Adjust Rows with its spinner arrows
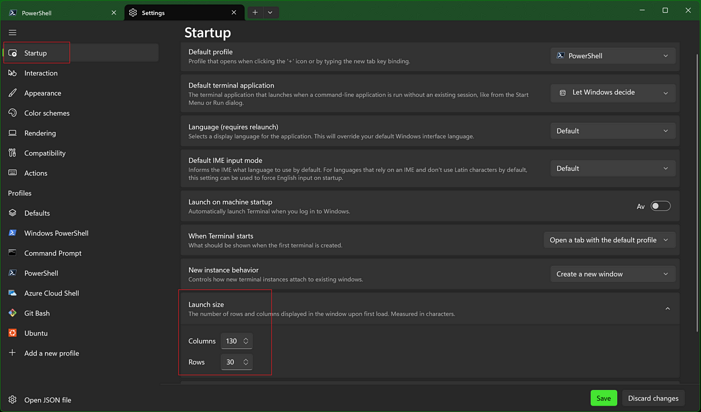Screen dimensions: 701x412 [x=245, y=362]
